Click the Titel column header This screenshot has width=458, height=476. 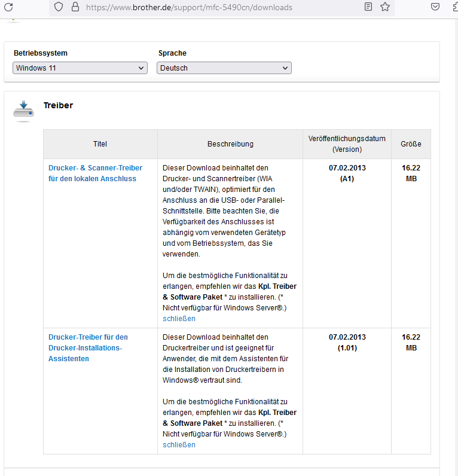pyautogui.click(x=100, y=144)
